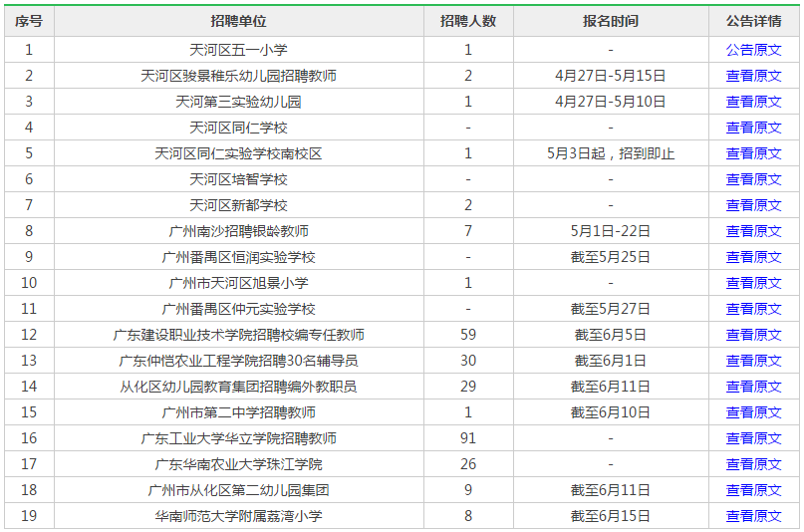Select the 从化区幼儿园教育集团招聘编外教职员 cell
Viewport: 804px width, 532px height.
[239, 387]
